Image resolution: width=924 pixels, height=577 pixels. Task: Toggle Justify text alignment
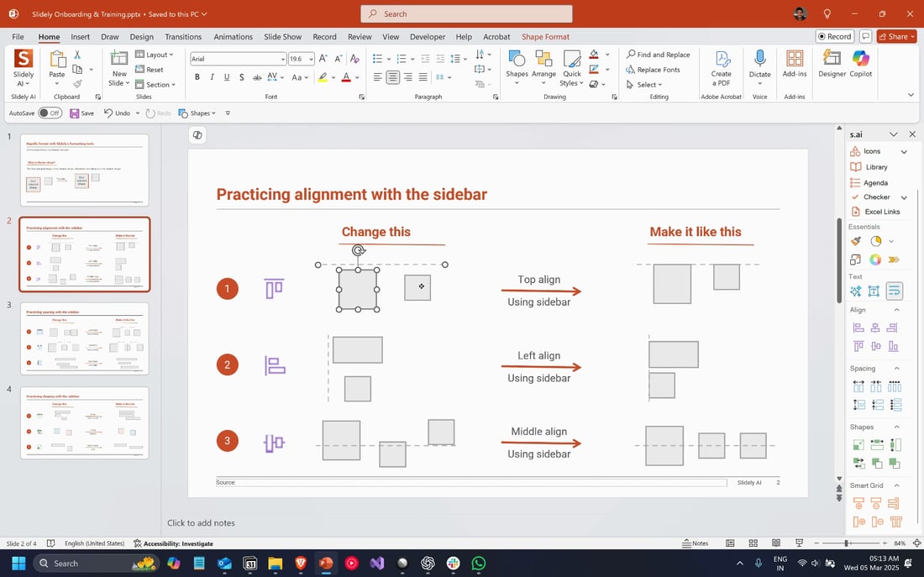(423, 77)
